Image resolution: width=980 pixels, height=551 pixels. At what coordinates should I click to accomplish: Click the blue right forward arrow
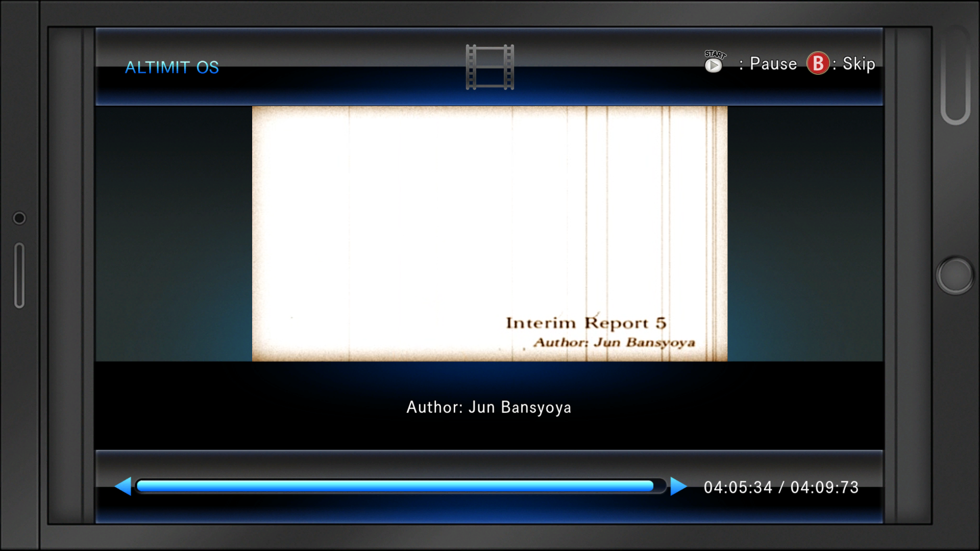click(678, 486)
